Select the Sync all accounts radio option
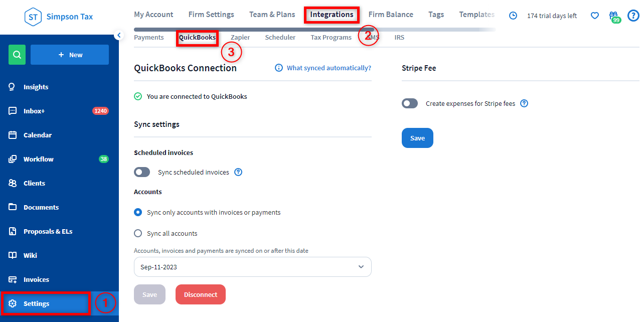The image size is (644, 322). click(x=138, y=233)
